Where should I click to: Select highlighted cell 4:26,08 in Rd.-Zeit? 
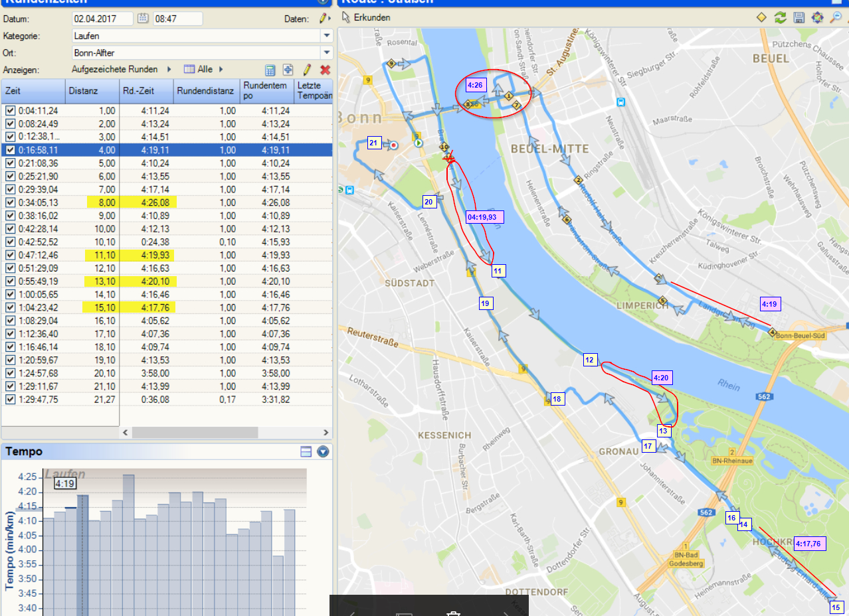(147, 202)
